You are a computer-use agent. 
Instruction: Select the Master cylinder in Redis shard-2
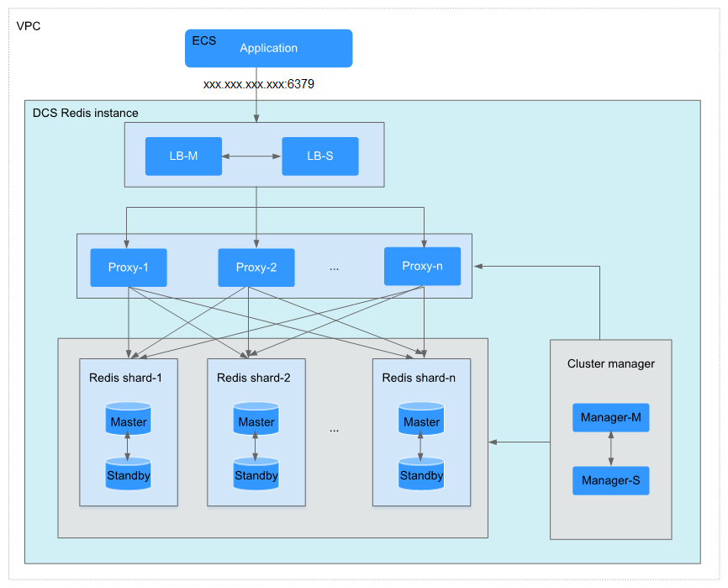[256, 421]
